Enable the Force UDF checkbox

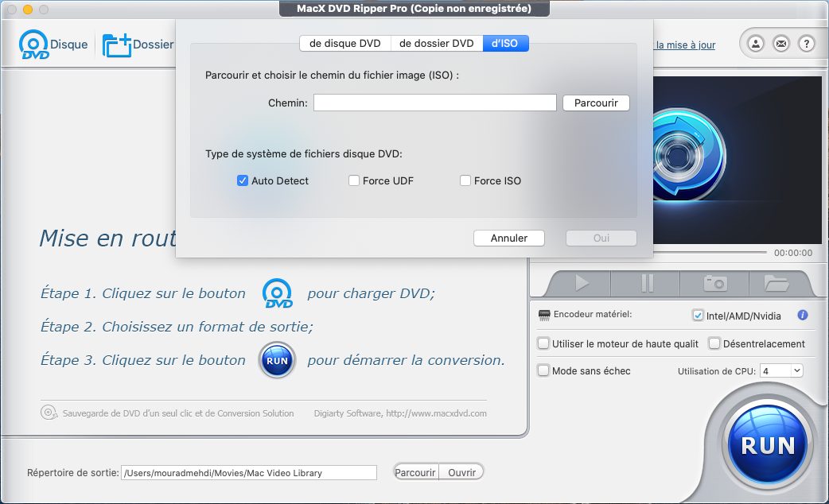pyautogui.click(x=354, y=180)
